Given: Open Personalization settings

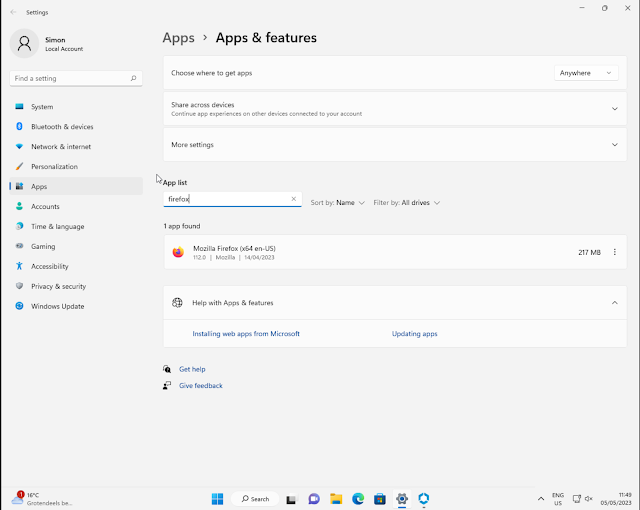Looking at the screenshot, I should (76, 166).
